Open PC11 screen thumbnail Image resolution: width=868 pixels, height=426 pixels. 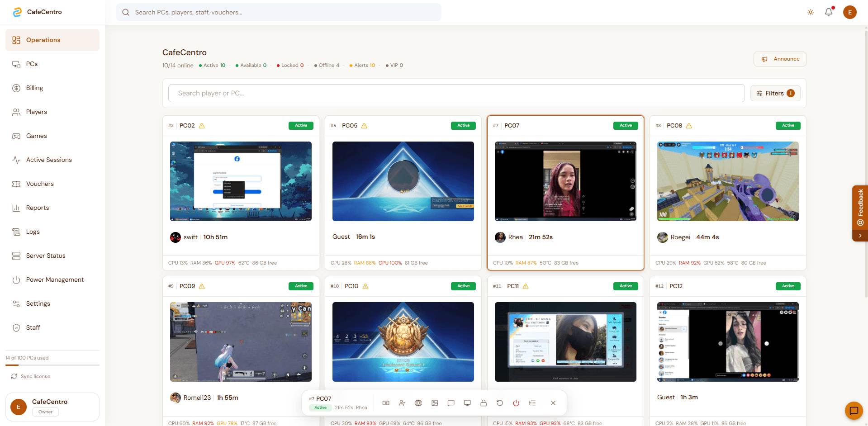(565, 342)
